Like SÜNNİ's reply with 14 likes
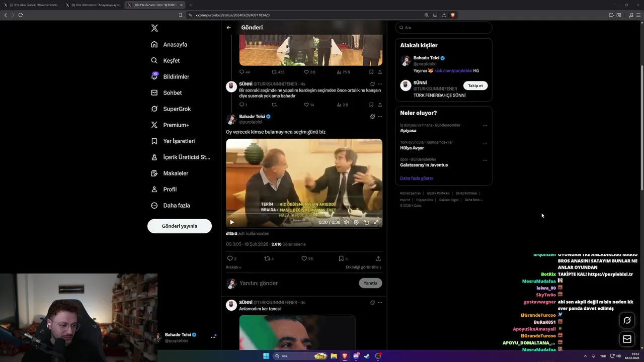Screen dimensions: 644x362 point(308,105)
